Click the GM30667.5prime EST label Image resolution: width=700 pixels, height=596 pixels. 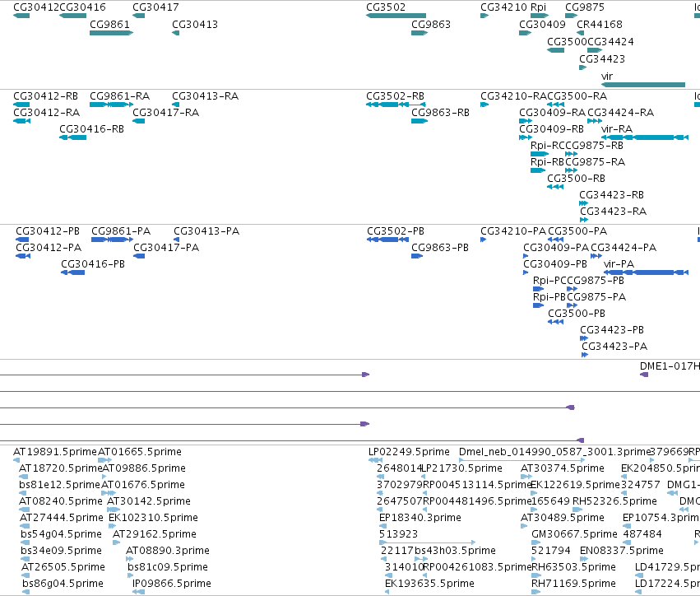click(x=574, y=534)
